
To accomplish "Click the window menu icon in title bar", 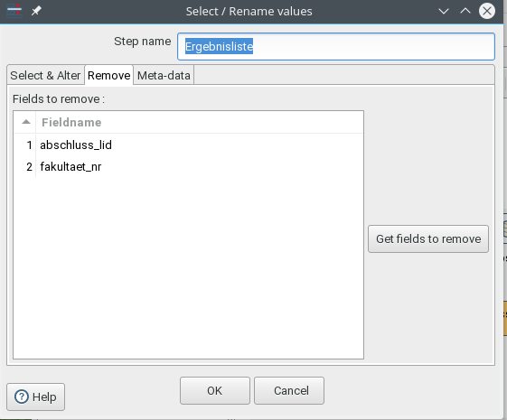I will (14, 11).
